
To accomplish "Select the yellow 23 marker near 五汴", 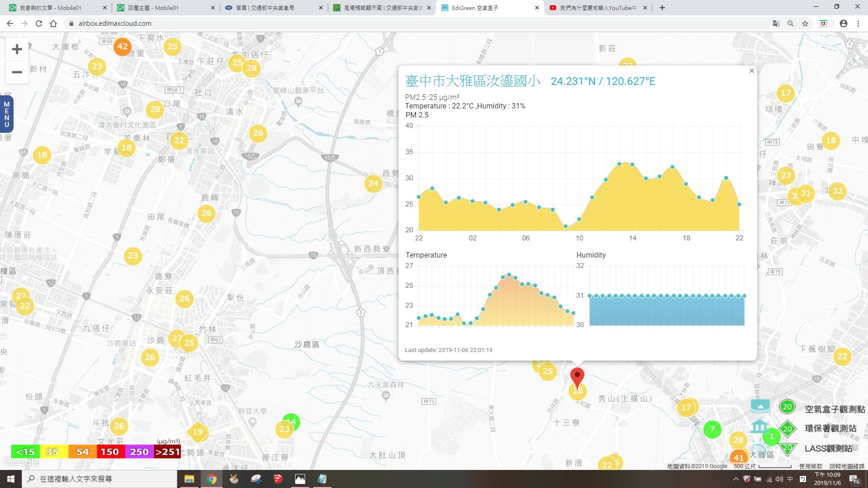I will (x=97, y=66).
